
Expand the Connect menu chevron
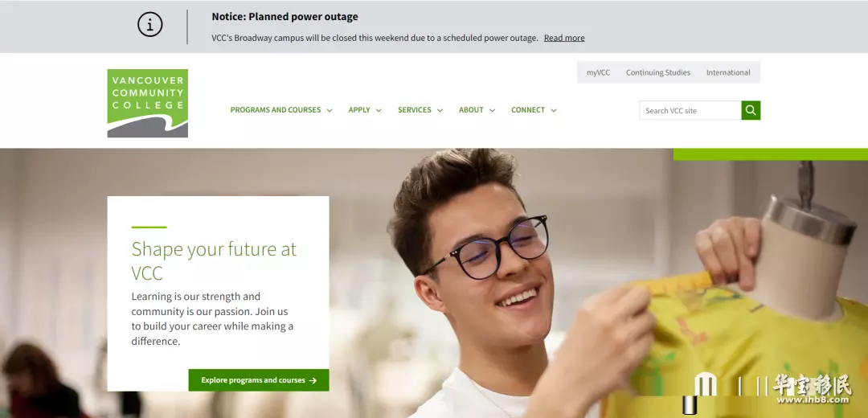554,110
